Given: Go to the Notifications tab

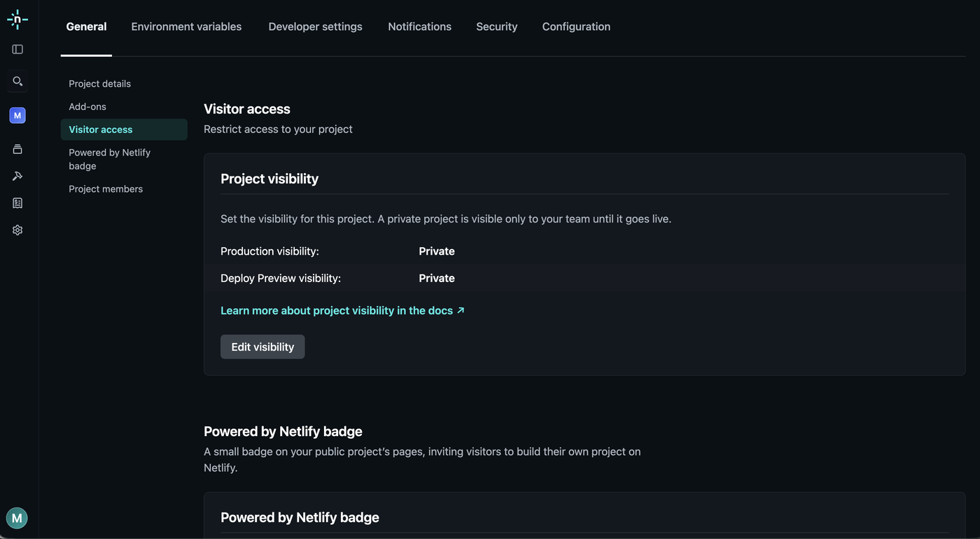Looking at the screenshot, I should coord(419,27).
